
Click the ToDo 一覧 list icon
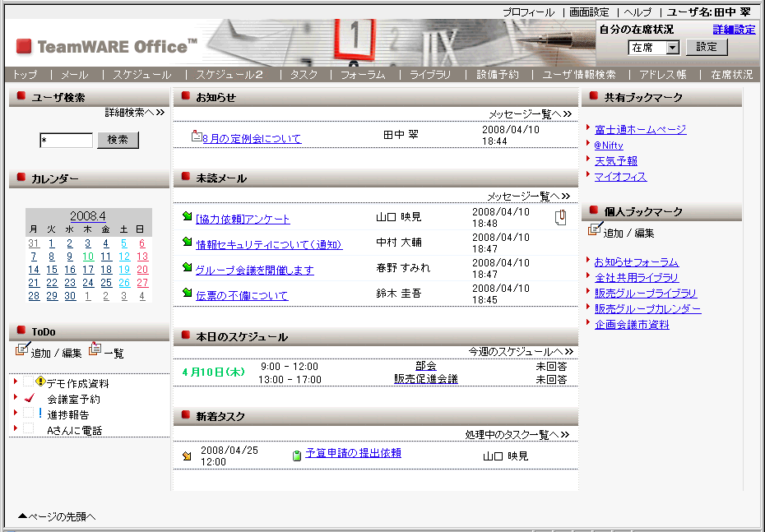coord(95,349)
